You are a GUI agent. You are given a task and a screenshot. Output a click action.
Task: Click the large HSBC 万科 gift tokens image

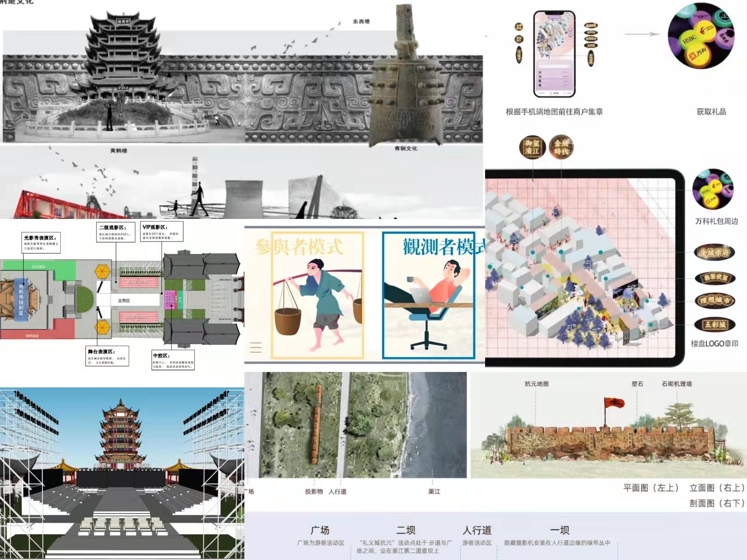[701, 36]
